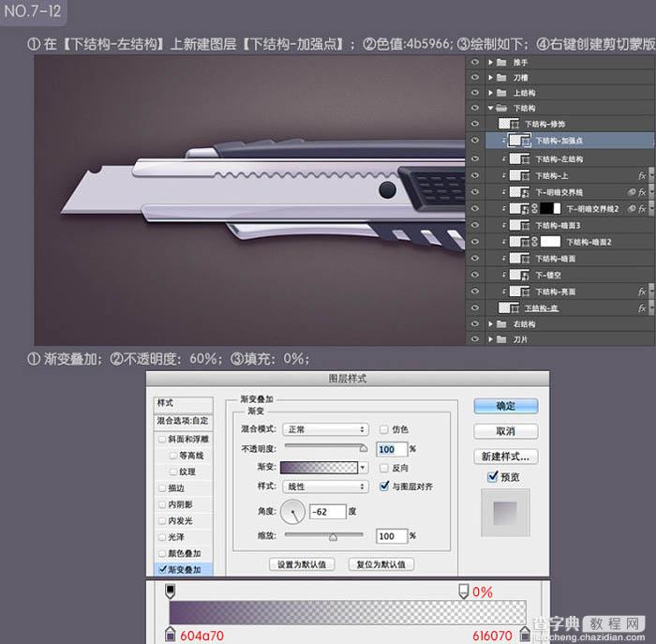Open fx effects on 下结构-上 layer
656x644 pixels.
[x=642, y=175]
